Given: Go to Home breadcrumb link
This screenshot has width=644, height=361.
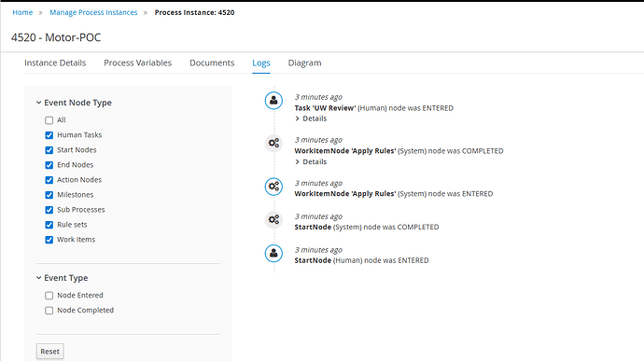Looking at the screenshot, I should (x=22, y=12).
